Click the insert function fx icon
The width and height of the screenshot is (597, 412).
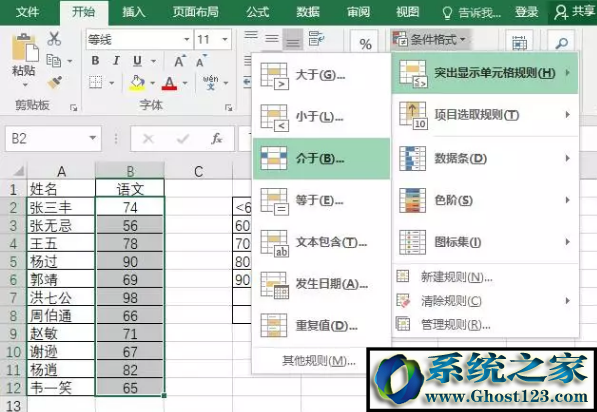pyautogui.click(x=216, y=139)
